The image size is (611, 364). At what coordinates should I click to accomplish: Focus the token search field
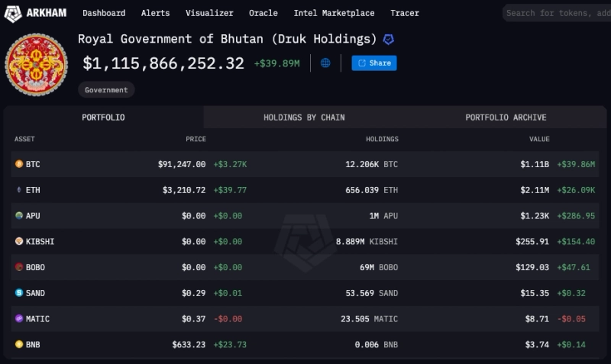(558, 13)
